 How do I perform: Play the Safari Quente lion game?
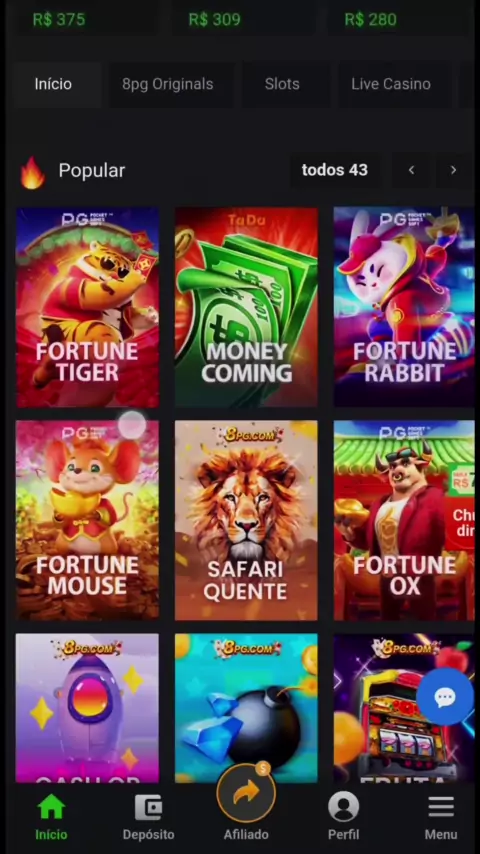[246, 520]
